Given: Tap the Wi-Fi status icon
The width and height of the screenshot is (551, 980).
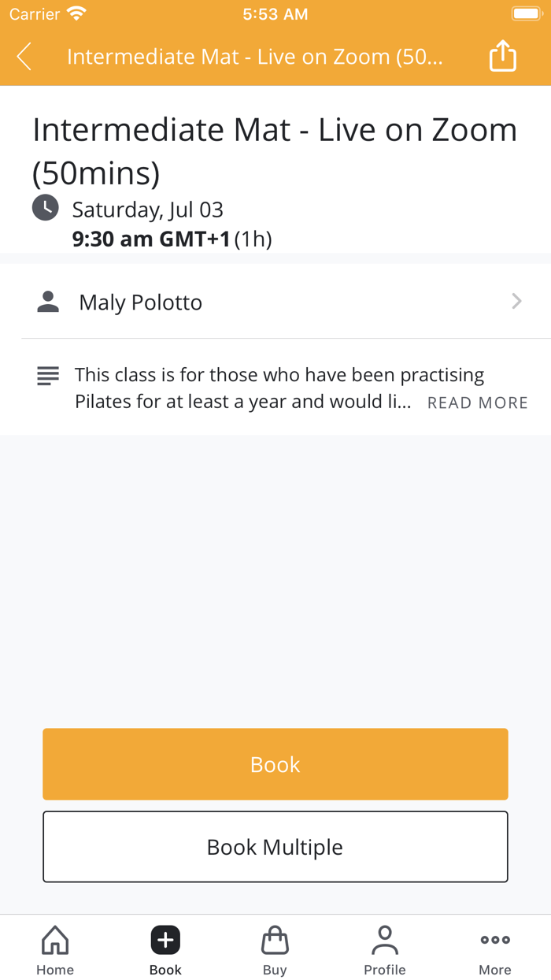Looking at the screenshot, I should tap(73, 13).
